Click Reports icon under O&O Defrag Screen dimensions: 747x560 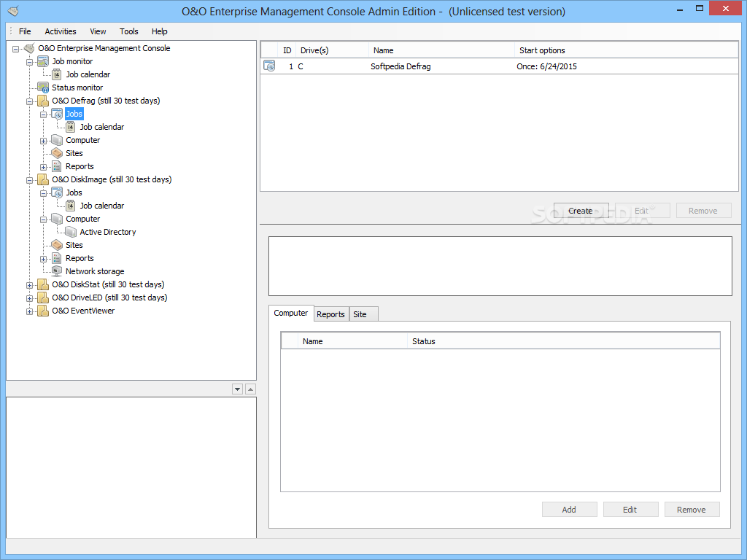[x=57, y=166]
